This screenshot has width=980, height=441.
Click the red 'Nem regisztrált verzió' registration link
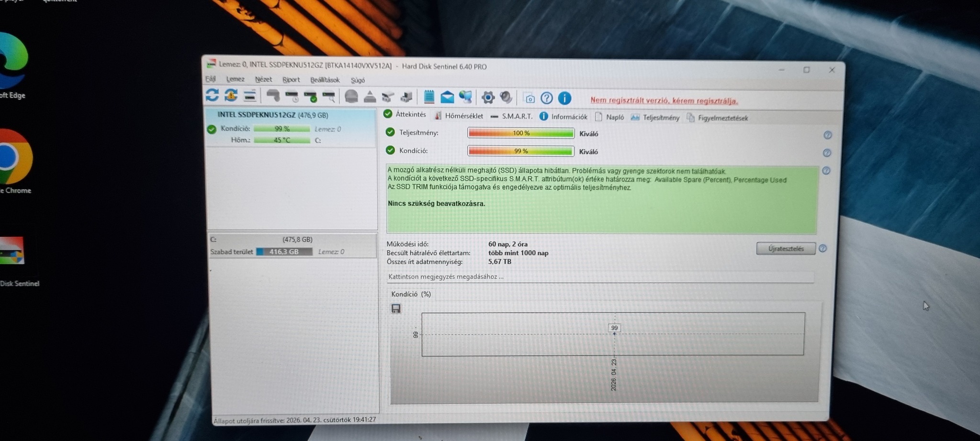coord(664,100)
